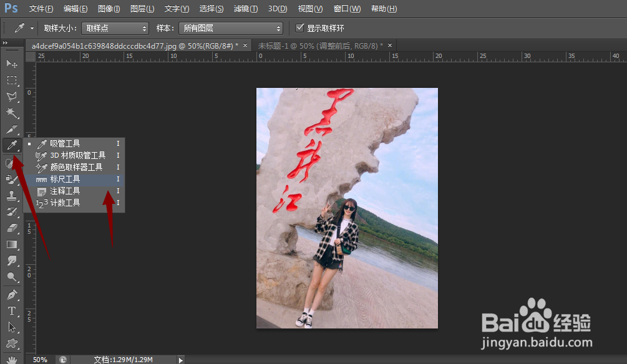
Task: Open the 选择(S) menu
Action: (x=211, y=8)
